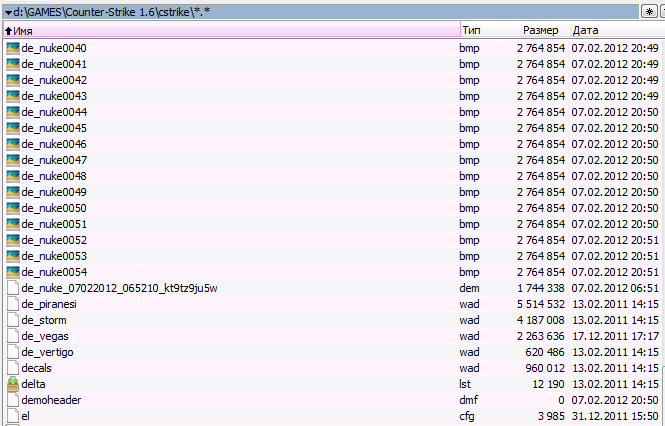Select the file icon of de_nuke0042
665x426 pixels.
click(x=13, y=80)
